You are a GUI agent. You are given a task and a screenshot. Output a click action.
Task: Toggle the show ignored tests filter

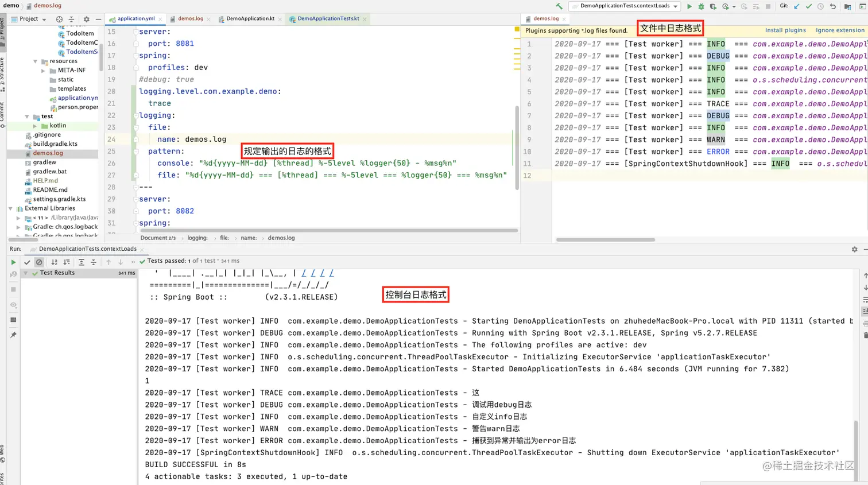tap(39, 262)
